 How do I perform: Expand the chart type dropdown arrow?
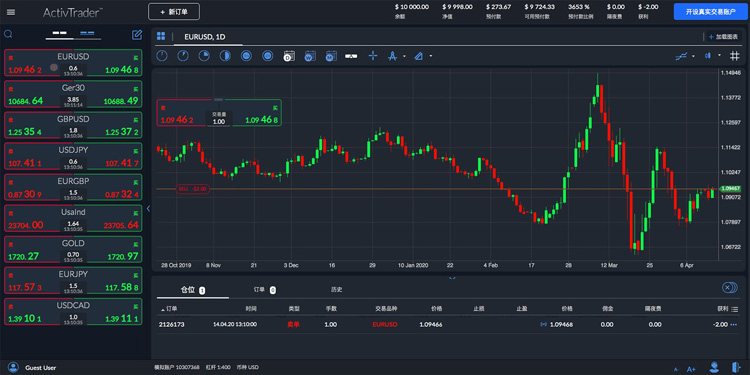[x=719, y=56]
